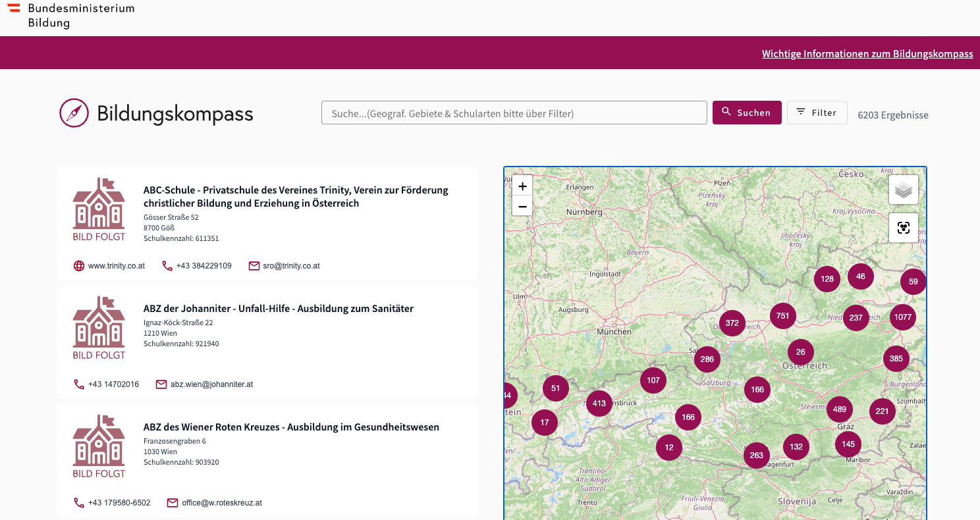Click the Bildungskompass heading text
The height and width of the screenshot is (520, 980).
(x=175, y=113)
